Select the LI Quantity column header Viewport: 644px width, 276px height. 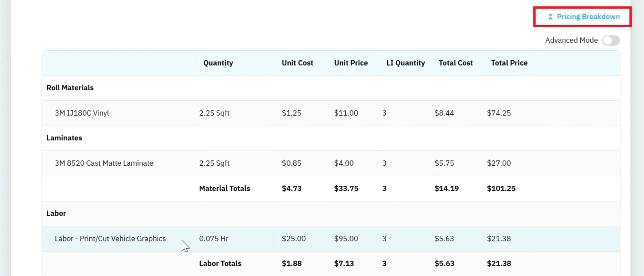(x=406, y=63)
